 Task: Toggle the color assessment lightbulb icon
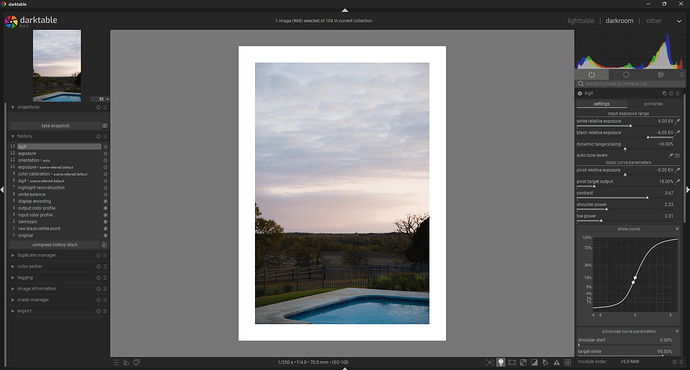coord(501,363)
